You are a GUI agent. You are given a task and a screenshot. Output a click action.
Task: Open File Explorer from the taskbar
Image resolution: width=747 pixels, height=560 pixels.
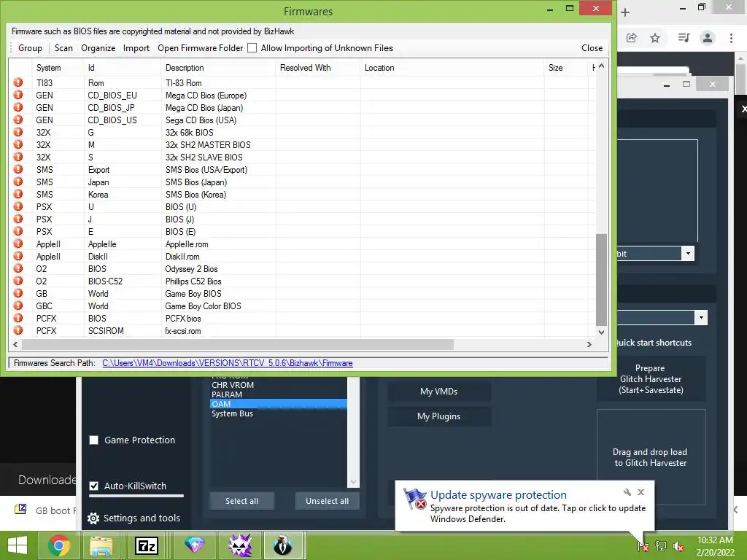101,545
